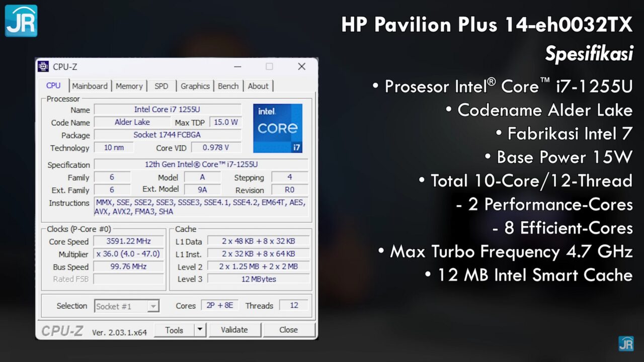Viewport: 644px width, 362px height.
Task: Close the CPU-Z window with X
Action: (x=301, y=66)
